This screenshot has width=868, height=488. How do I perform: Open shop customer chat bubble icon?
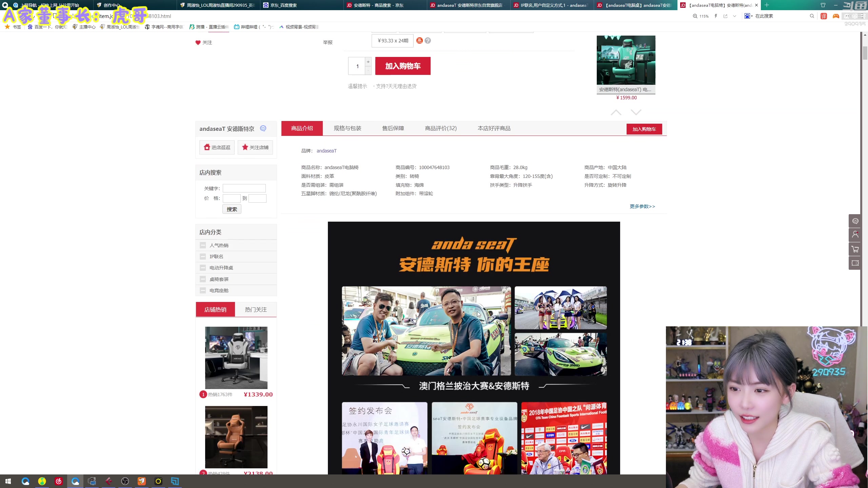(x=263, y=128)
